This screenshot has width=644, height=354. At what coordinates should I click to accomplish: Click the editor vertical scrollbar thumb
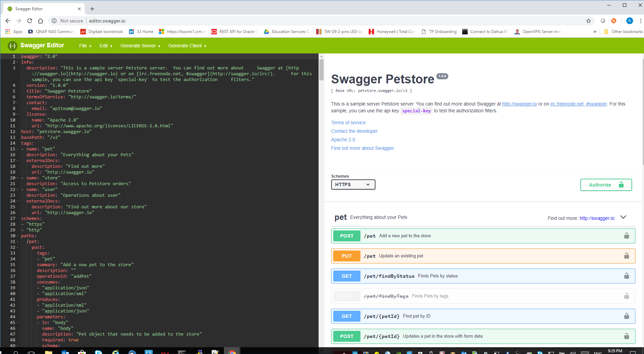321,70
